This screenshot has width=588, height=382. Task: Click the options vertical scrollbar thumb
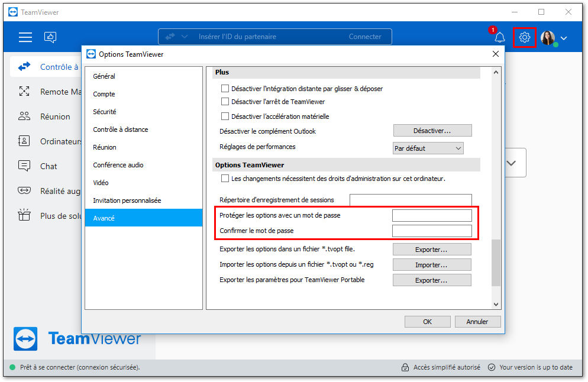click(496, 263)
